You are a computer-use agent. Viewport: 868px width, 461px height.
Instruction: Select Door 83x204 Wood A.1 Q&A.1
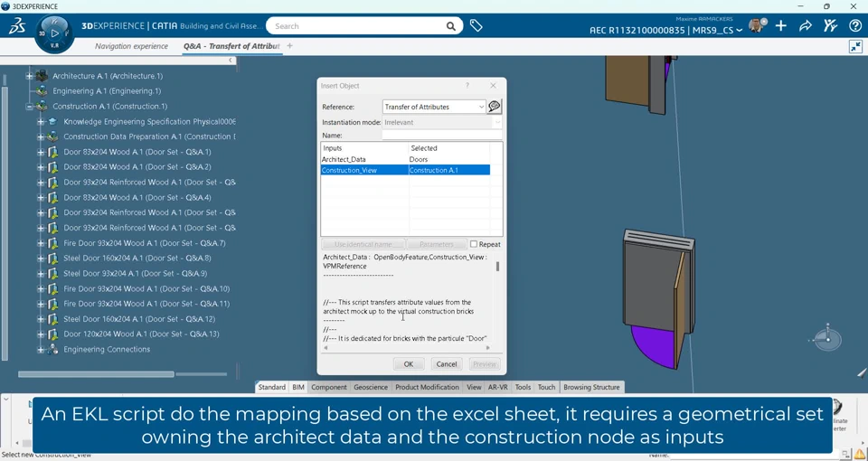pyautogui.click(x=137, y=152)
